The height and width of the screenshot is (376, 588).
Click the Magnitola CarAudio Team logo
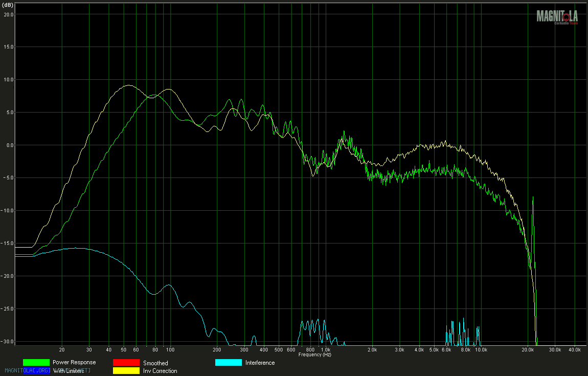click(x=557, y=17)
